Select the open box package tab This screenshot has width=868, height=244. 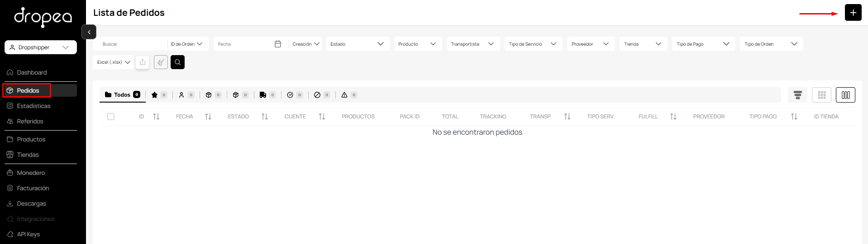(x=240, y=95)
